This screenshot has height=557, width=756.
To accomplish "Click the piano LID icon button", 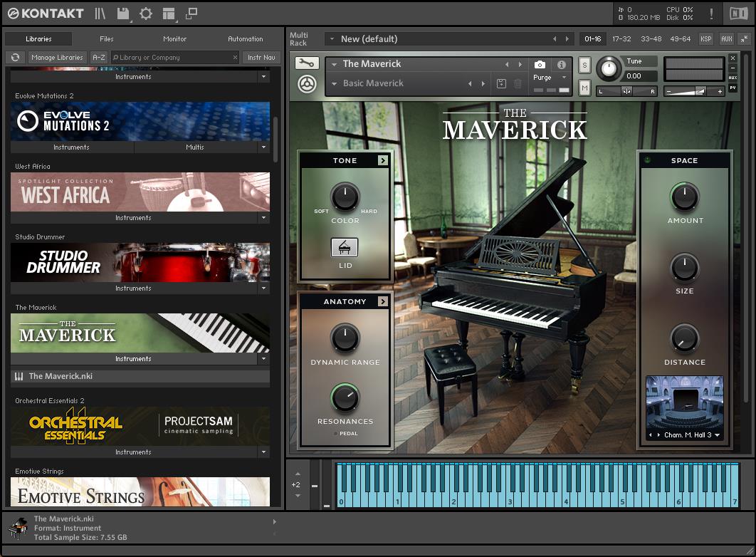I will pos(345,247).
